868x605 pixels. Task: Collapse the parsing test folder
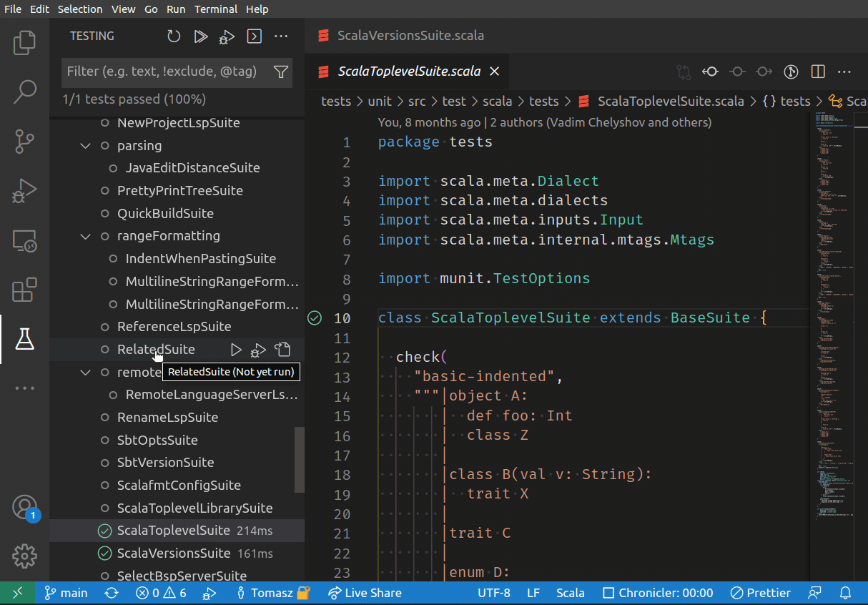(86, 145)
